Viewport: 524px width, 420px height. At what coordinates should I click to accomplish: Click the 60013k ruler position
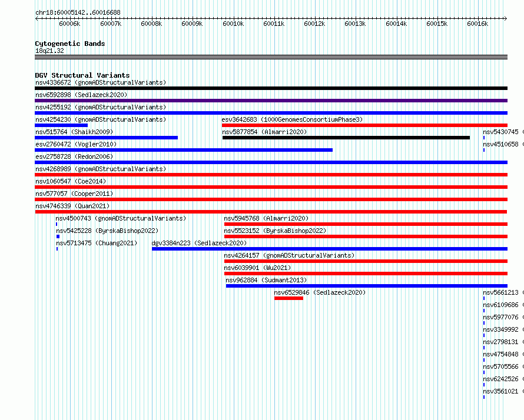point(355,24)
